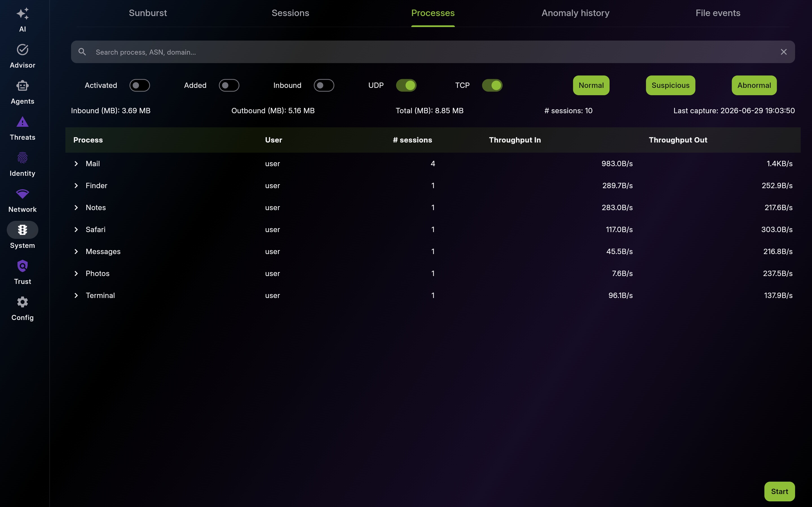Enable the Activated toggle switch
The image size is (812, 507).
[140, 86]
